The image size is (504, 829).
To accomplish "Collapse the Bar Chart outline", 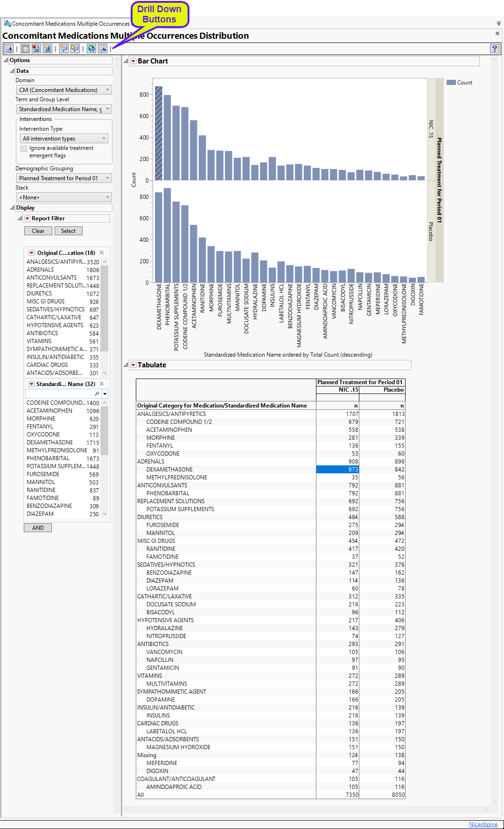I will click(x=126, y=61).
